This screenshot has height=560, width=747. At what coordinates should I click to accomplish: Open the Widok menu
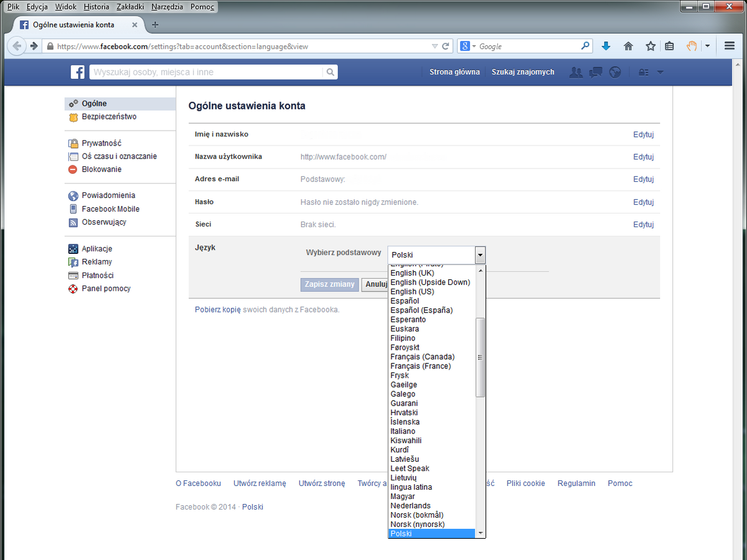point(66,7)
